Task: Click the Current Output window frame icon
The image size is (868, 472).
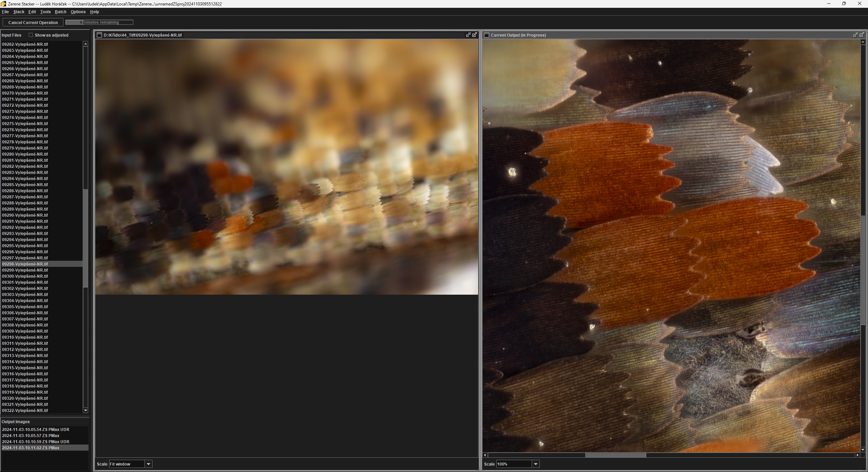Action: [x=487, y=35]
